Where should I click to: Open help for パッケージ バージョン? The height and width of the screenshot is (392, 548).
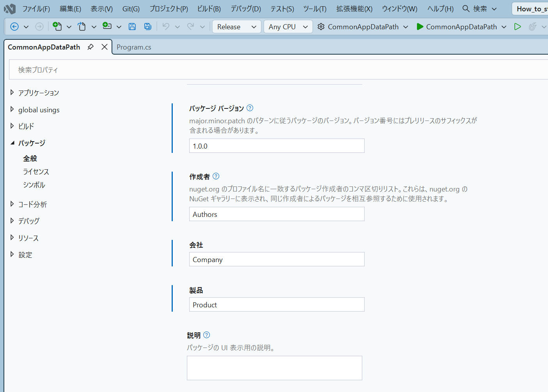click(250, 108)
